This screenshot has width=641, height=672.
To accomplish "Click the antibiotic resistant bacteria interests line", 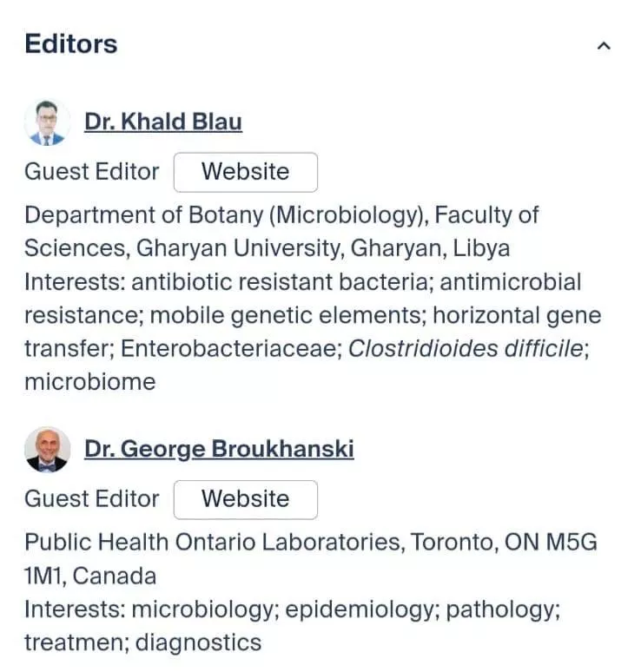I will (303, 282).
